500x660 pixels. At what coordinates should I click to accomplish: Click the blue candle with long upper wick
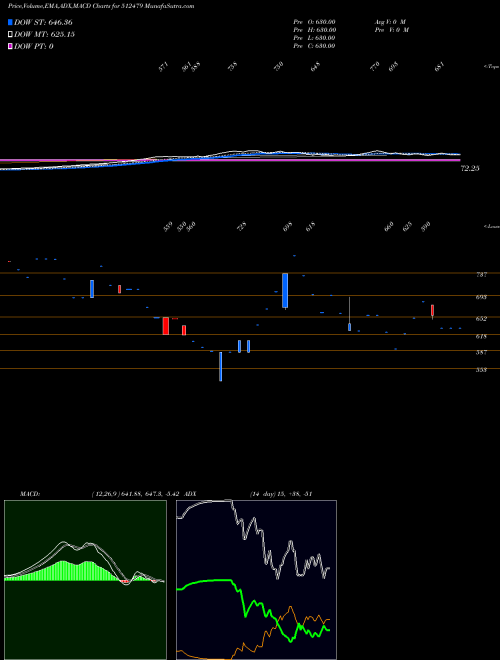point(349,314)
